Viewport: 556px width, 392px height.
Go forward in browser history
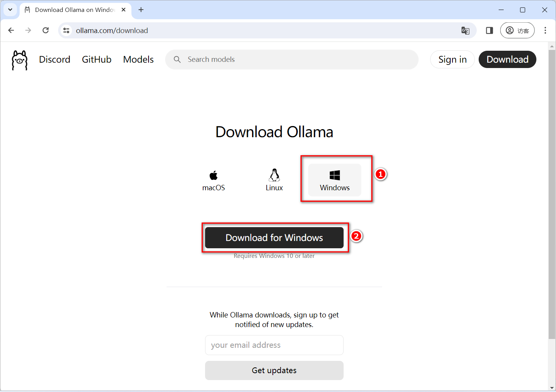tap(28, 30)
